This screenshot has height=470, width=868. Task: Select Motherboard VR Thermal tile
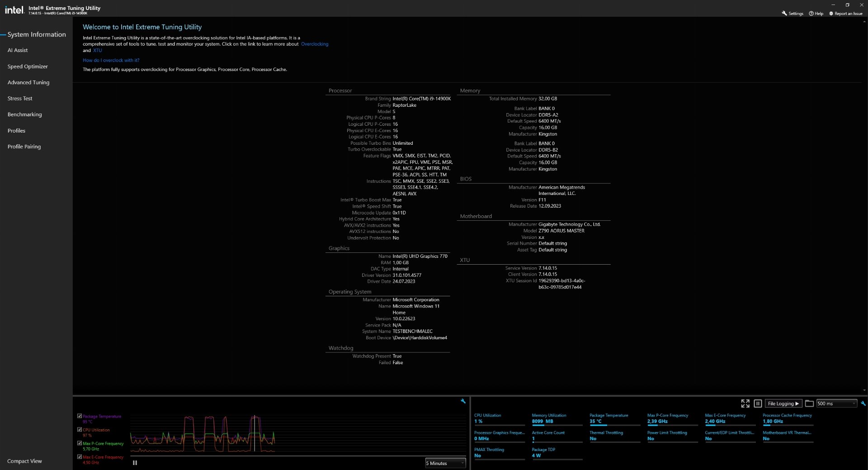click(x=788, y=436)
